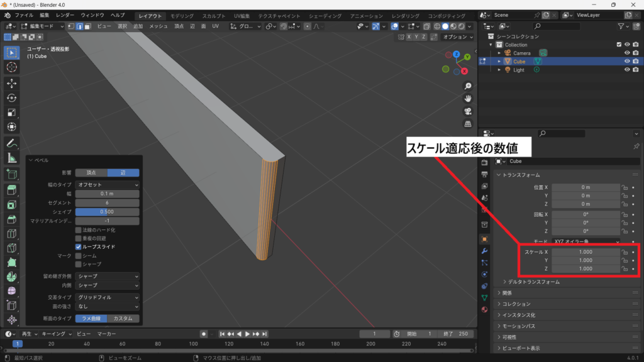Enable the 法線のハード化 checkbox
Viewport: 644px width, 362px height.
point(79,230)
